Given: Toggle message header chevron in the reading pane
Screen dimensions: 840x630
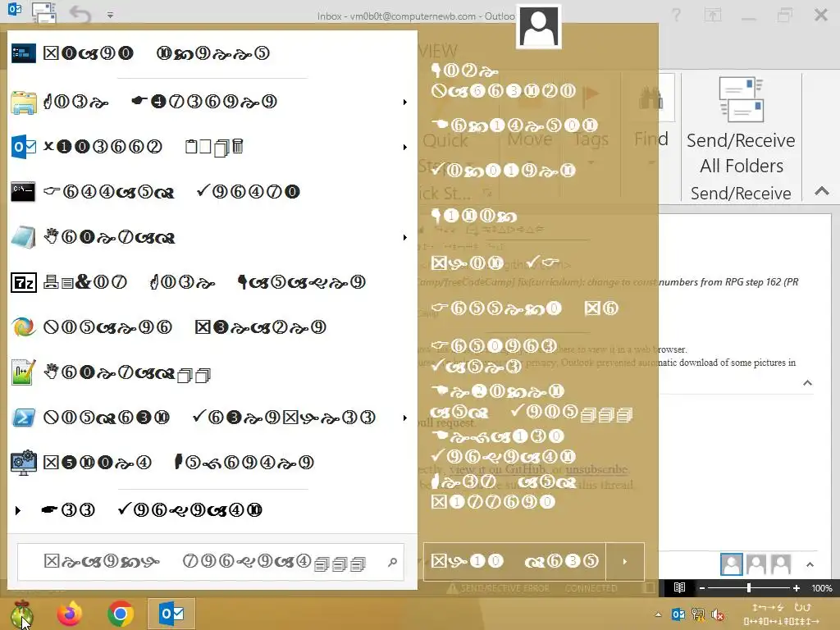Looking at the screenshot, I should (808, 383).
